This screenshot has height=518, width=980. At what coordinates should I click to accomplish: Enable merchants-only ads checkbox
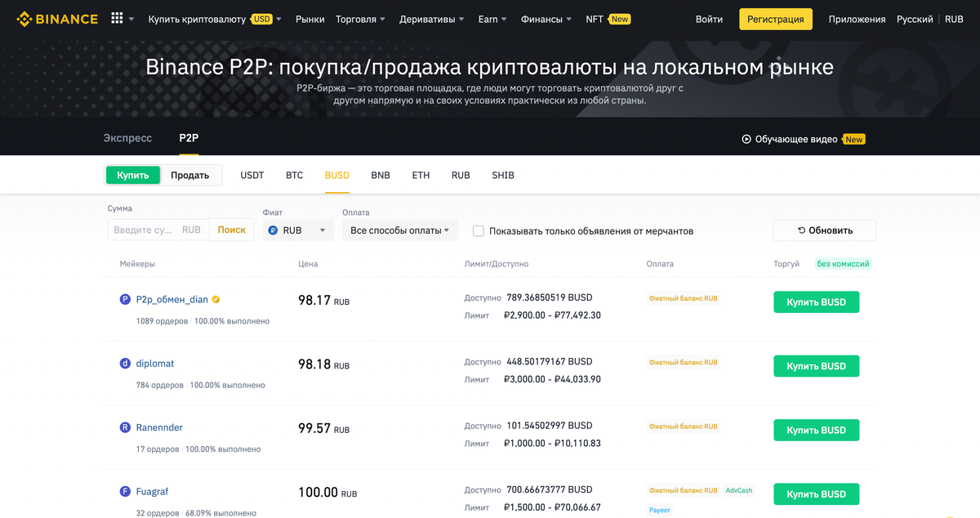(x=479, y=231)
